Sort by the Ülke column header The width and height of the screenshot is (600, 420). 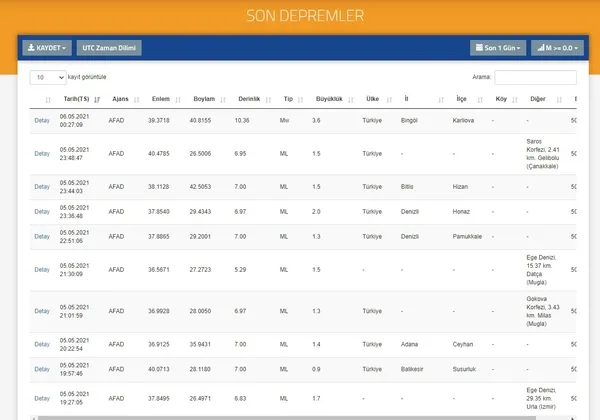372,99
